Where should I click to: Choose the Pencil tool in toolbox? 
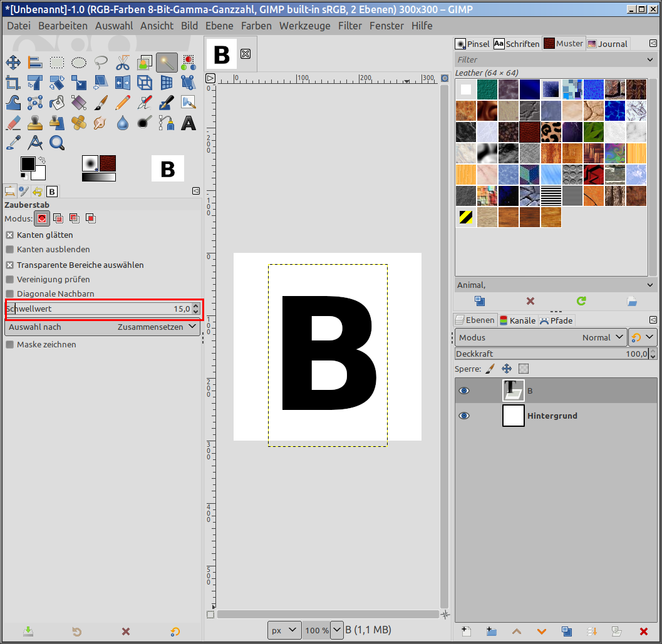pos(123,103)
